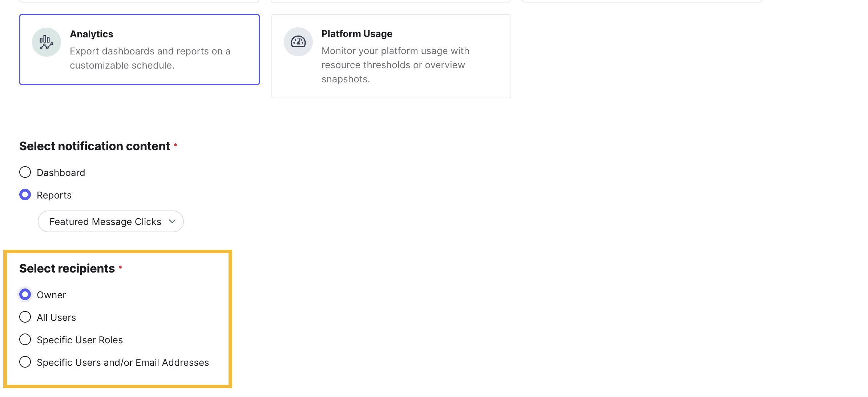Click the Platform Usage title text
Screen dimensions: 868x397
tap(356, 34)
